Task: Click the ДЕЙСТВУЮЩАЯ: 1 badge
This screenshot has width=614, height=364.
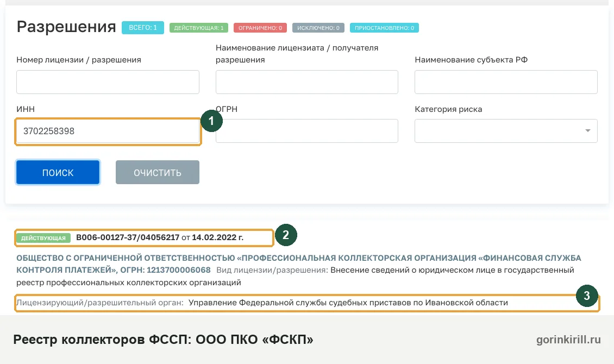Action: click(198, 28)
